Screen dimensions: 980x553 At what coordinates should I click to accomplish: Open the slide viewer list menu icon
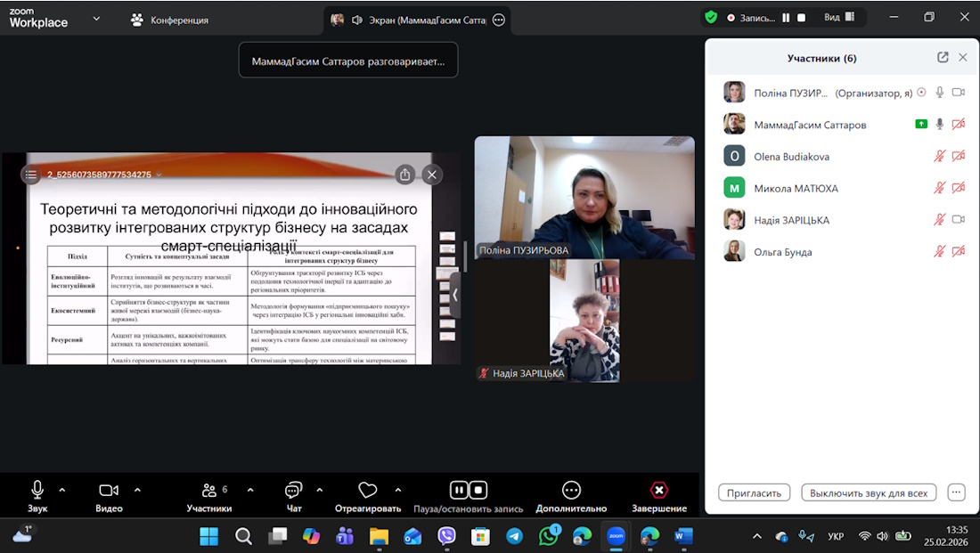click(31, 175)
